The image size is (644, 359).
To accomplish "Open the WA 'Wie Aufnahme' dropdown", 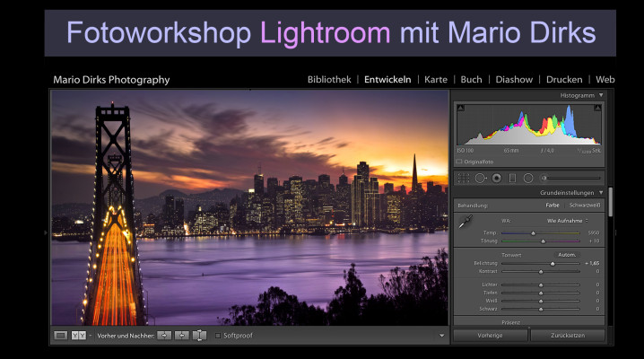I will point(567,221).
